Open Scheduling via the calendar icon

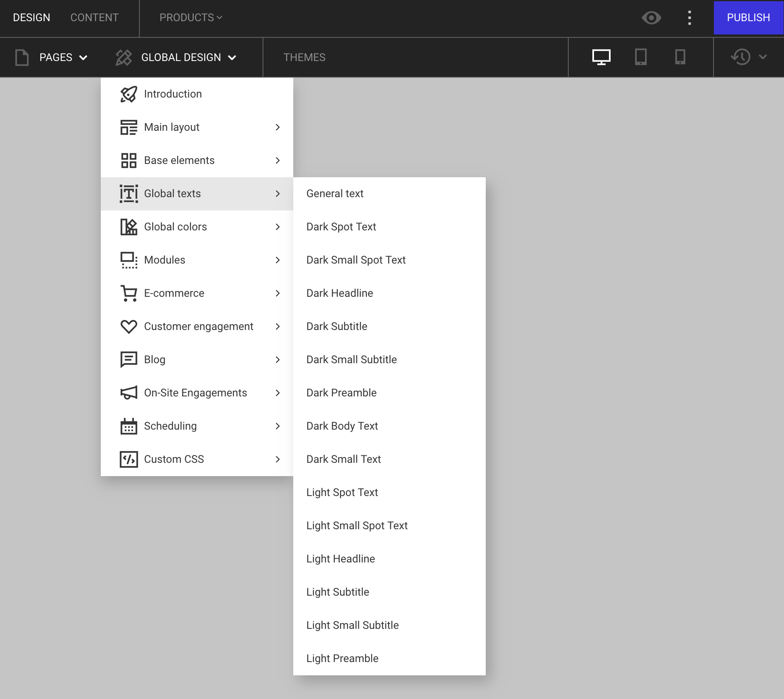[129, 426]
